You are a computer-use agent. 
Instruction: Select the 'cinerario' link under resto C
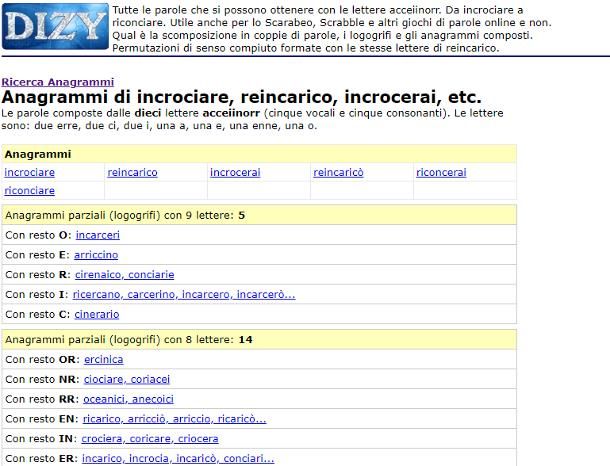(97, 314)
